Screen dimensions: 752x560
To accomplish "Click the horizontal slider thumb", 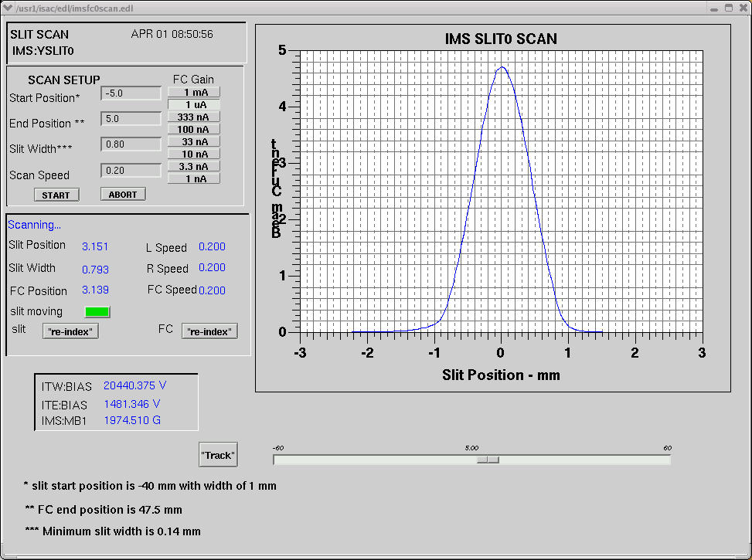I will pyautogui.click(x=488, y=460).
